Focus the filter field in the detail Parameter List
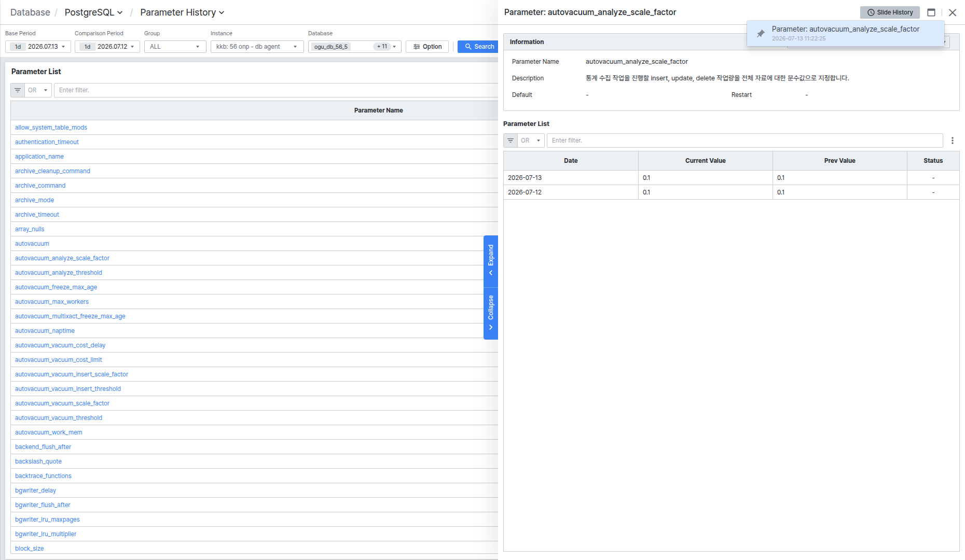 745,141
